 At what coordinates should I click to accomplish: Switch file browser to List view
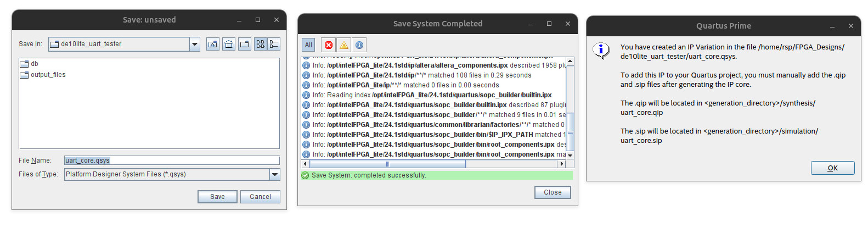point(260,44)
